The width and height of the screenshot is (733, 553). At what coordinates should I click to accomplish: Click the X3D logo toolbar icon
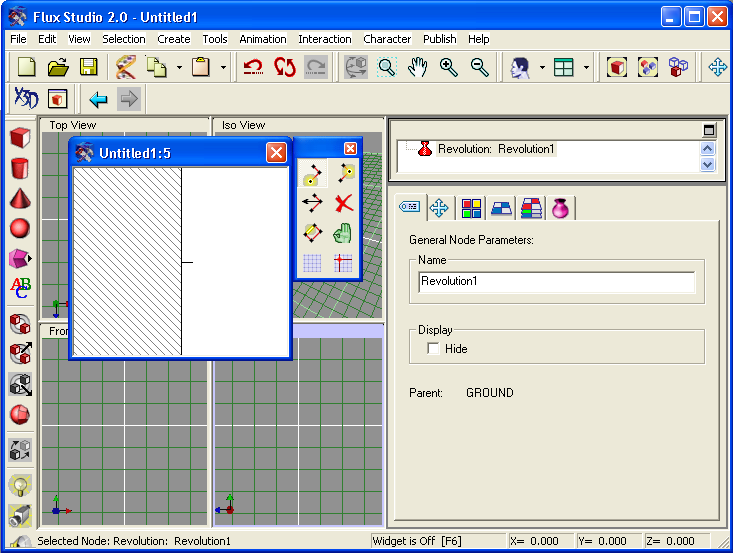point(26,98)
